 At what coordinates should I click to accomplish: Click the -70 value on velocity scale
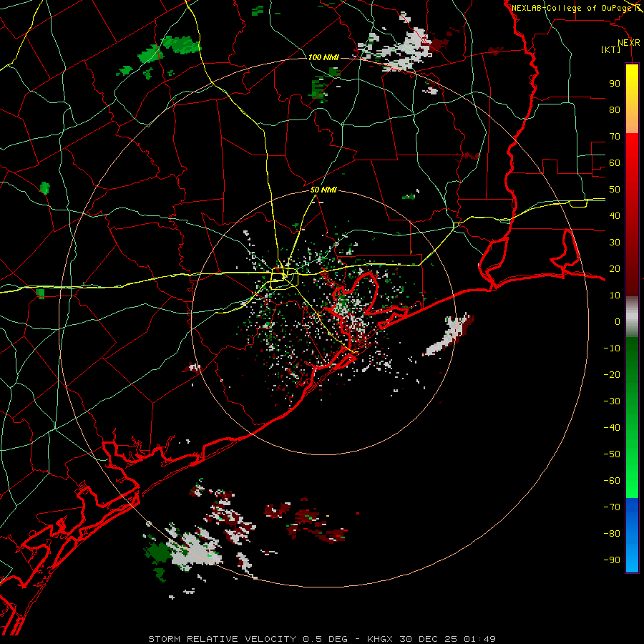point(612,507)
